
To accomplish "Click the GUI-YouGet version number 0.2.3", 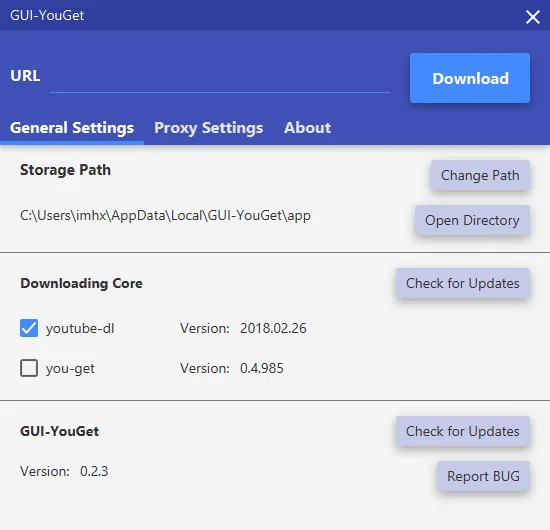I will 94,471.
